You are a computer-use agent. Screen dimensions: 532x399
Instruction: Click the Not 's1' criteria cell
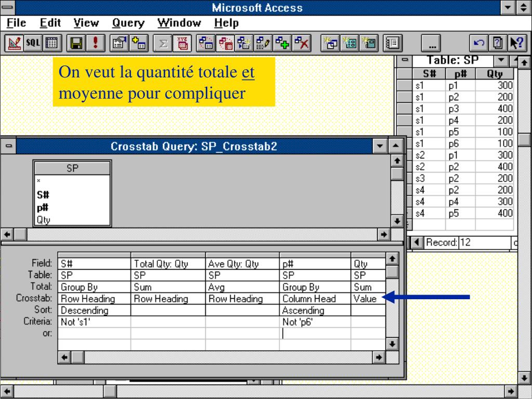click(x=94, y=322)
